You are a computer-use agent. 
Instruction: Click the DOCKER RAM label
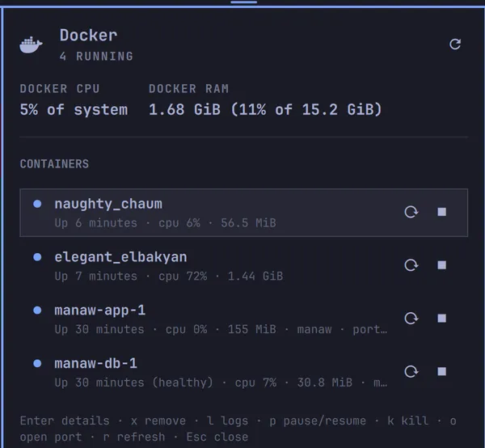[x=188, y=89]
